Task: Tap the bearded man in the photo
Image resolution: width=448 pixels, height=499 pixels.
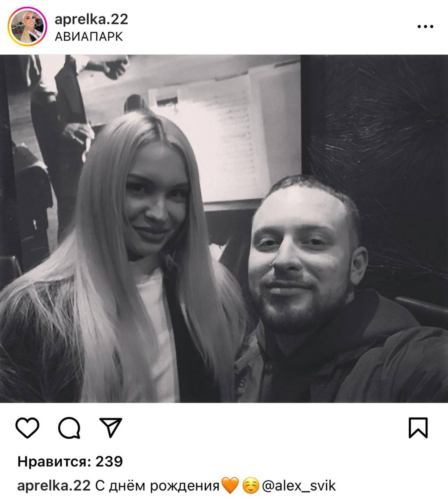Action: point(320,291)
